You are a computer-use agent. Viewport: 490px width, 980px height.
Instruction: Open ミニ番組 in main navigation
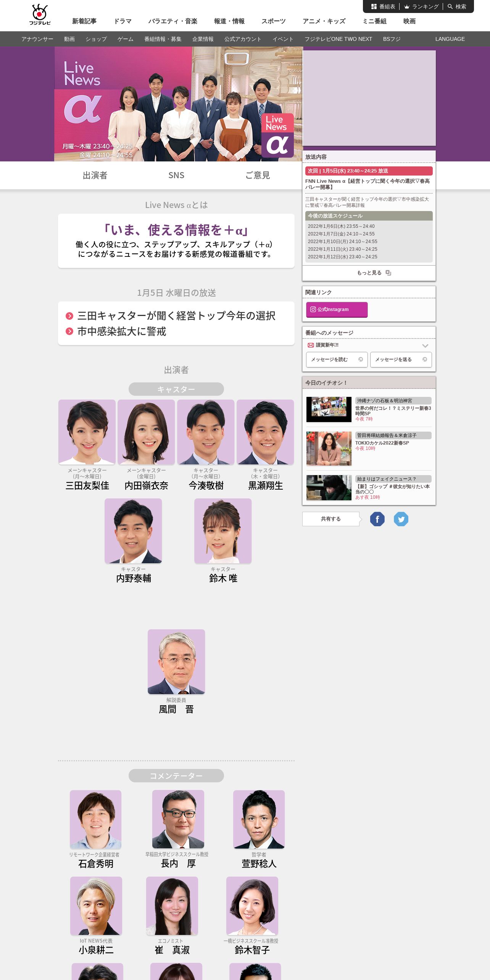click(x=374, y=21)
